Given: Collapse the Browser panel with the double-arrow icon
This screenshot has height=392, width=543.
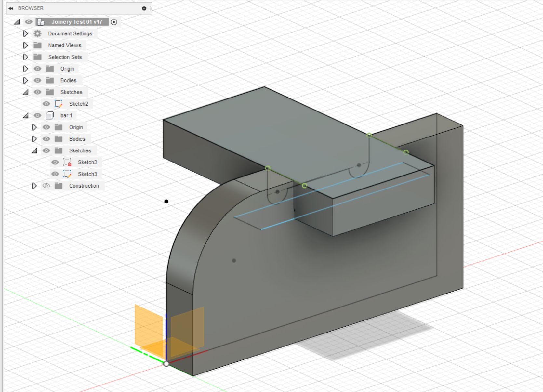Looking at the screenshot, I should coord(11,8).
